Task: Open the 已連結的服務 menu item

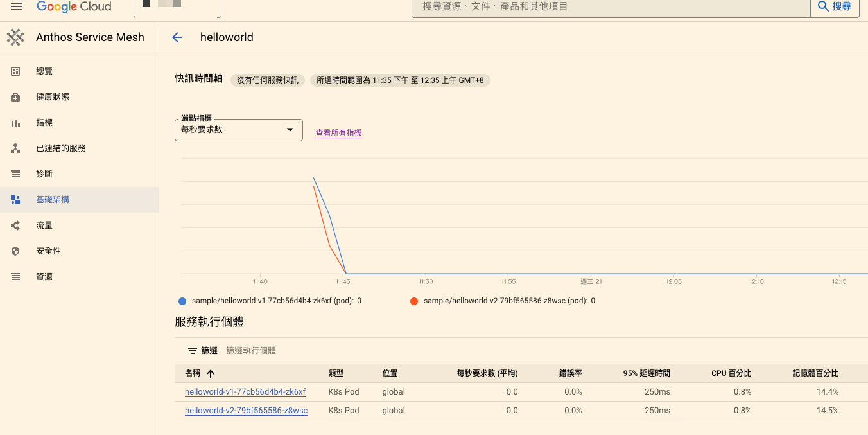Action: click(80, 148)
